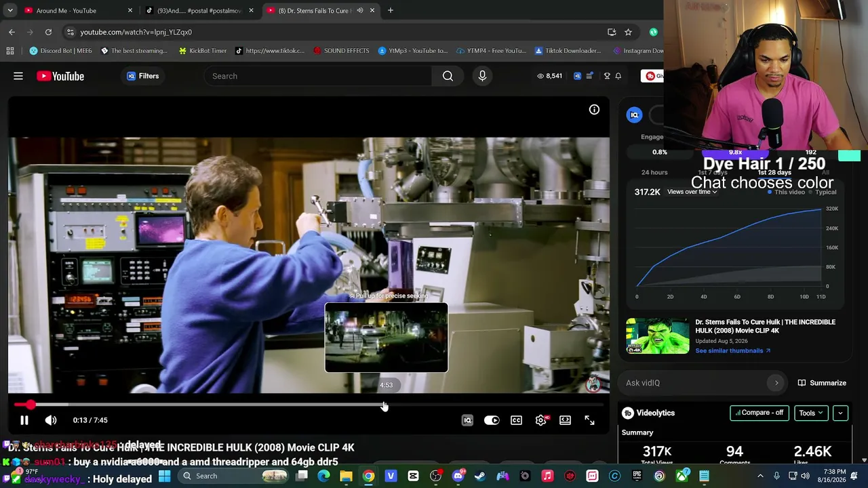Image resolution: width=868 pixels, height=488 pixels.
Task: Open the Xbox app from the taskbar
Action: click(x=682, y=476)
